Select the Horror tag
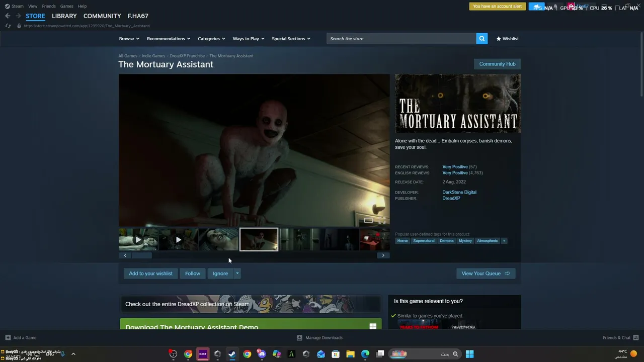Viewport: 644px width, 362px height. click(x=403, y=241)
